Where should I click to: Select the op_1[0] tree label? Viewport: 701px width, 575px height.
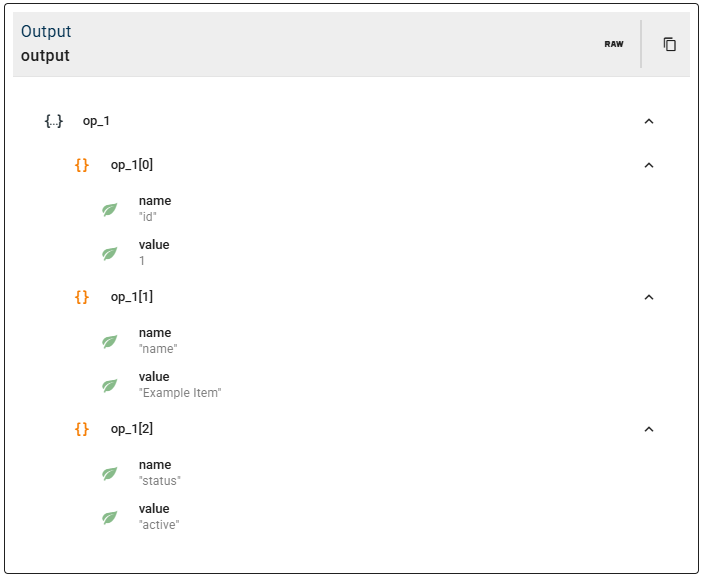pos(132,165)
